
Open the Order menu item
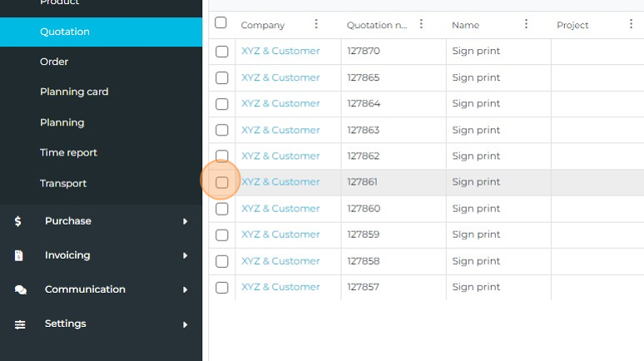54,62
